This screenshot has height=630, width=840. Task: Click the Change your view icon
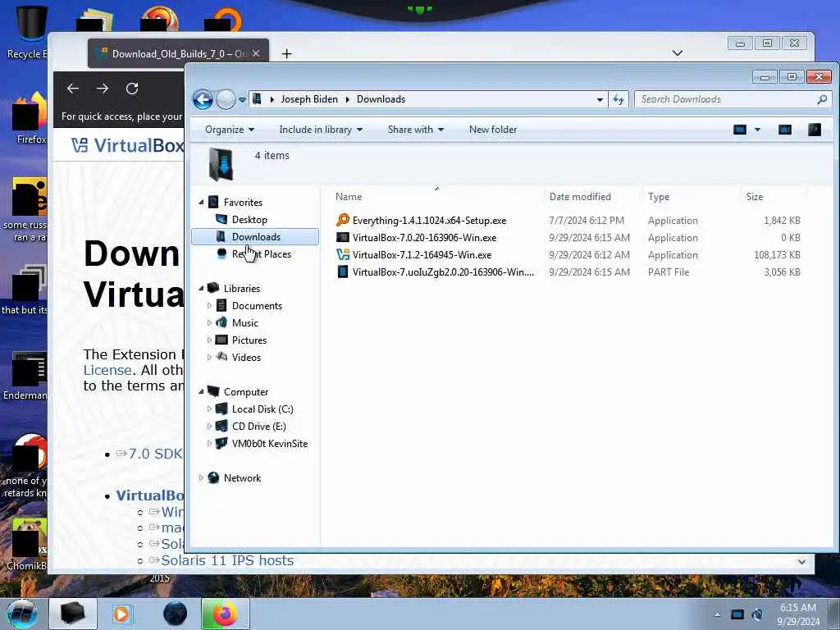740,130
